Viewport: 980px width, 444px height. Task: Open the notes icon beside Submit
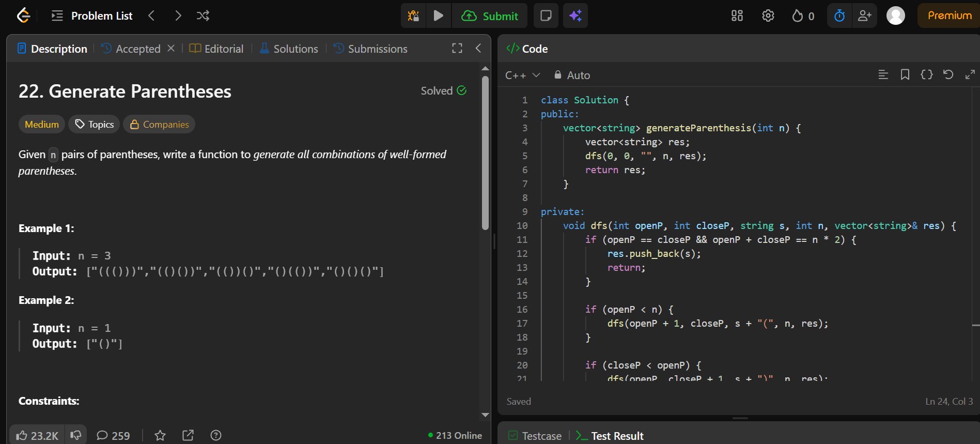point(546,16)
